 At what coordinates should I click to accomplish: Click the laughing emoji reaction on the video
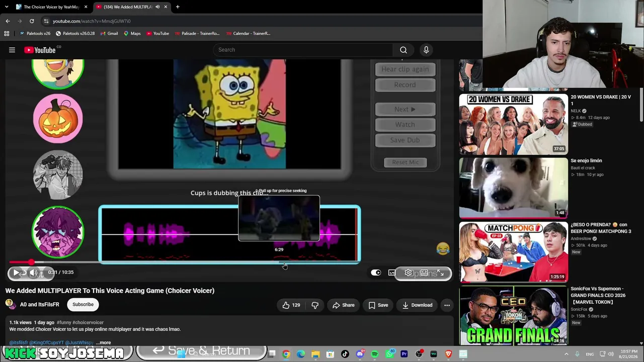click(443, 248)
